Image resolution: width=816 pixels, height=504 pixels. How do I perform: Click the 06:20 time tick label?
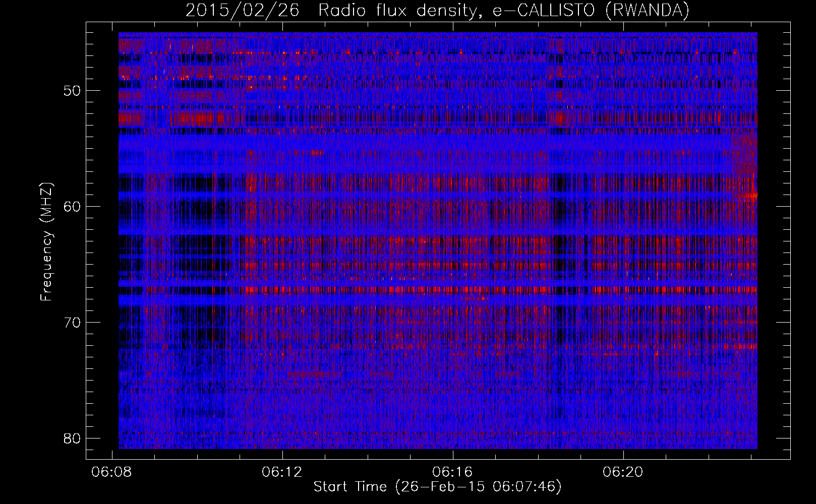[623, 472]
